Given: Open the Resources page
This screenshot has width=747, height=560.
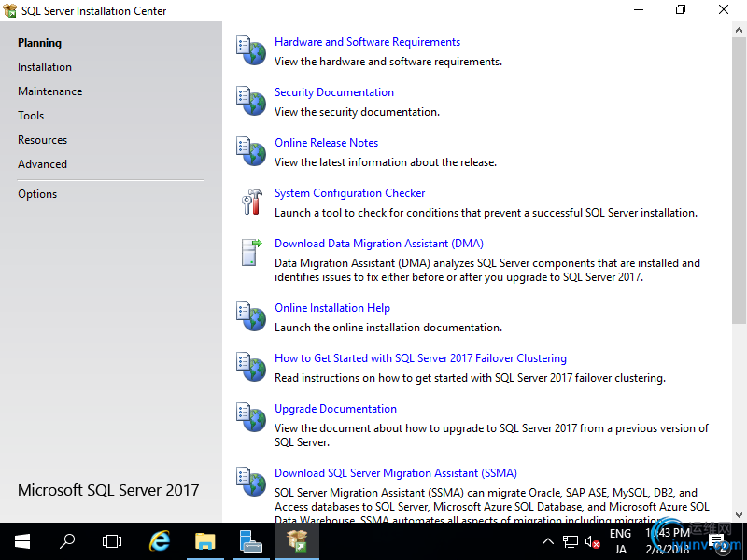Looking at the screenshot, I should click(x=42, y=140).
